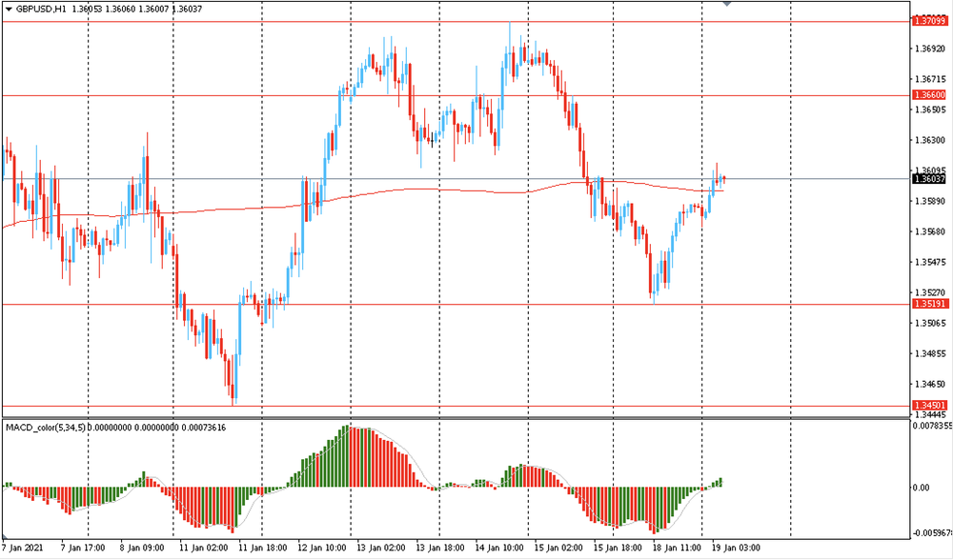The height and width of the screenshot is (560, 953).
Task: Click the 1.34855 price scale value
Action: 930,353
